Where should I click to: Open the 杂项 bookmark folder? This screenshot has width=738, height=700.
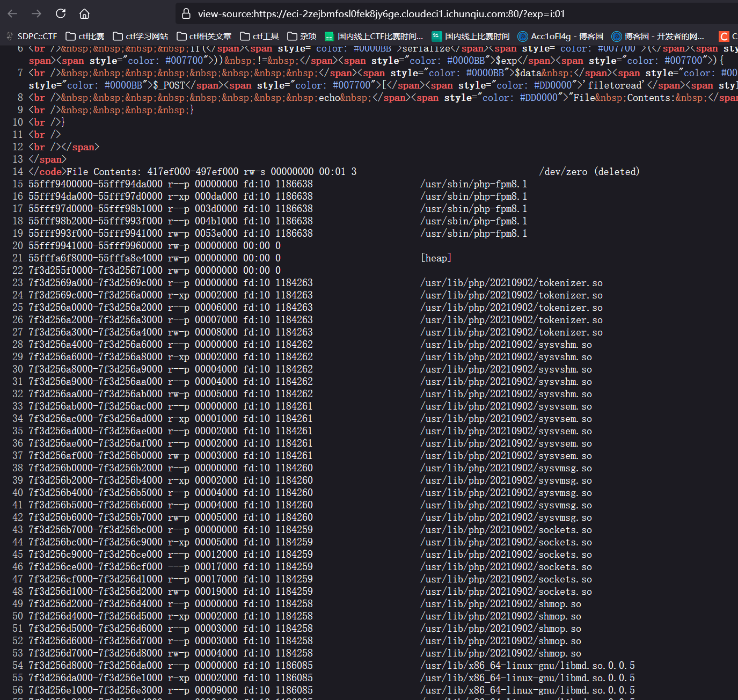(x=302, y=37)
